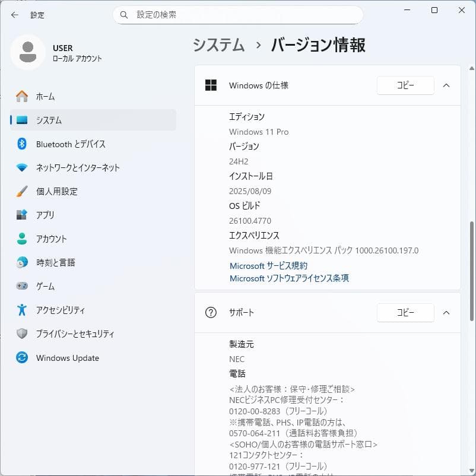Collapse the Windows の仕様 section
476x476 pixels.
[446, 85]
